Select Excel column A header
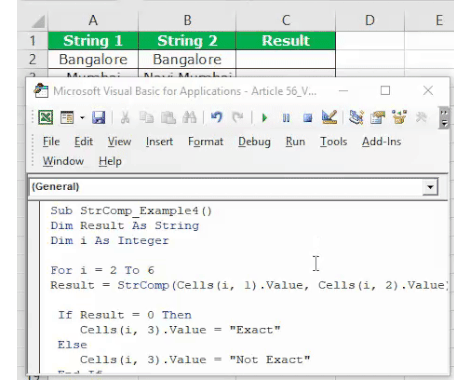 tap(93, 21)
